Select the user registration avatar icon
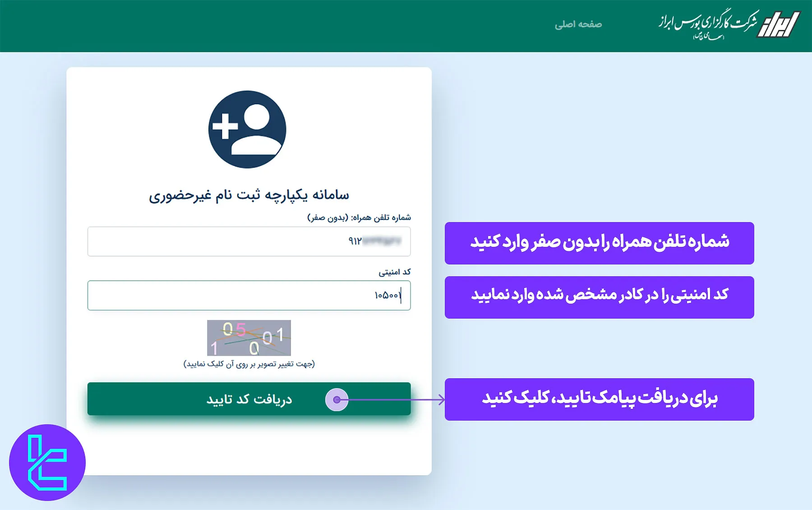Image resolution: width=812 pixels, height=510 pixels. coord(247,130)
